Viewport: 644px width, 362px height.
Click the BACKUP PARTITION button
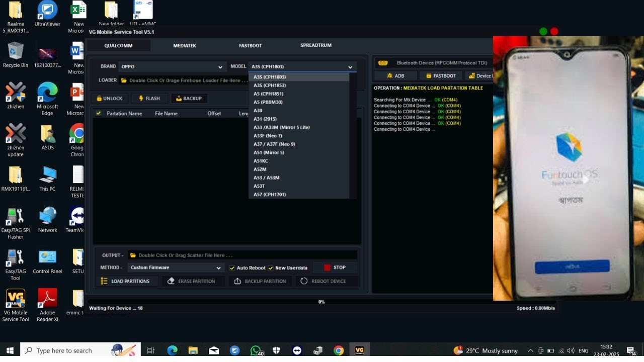point(260,281)
